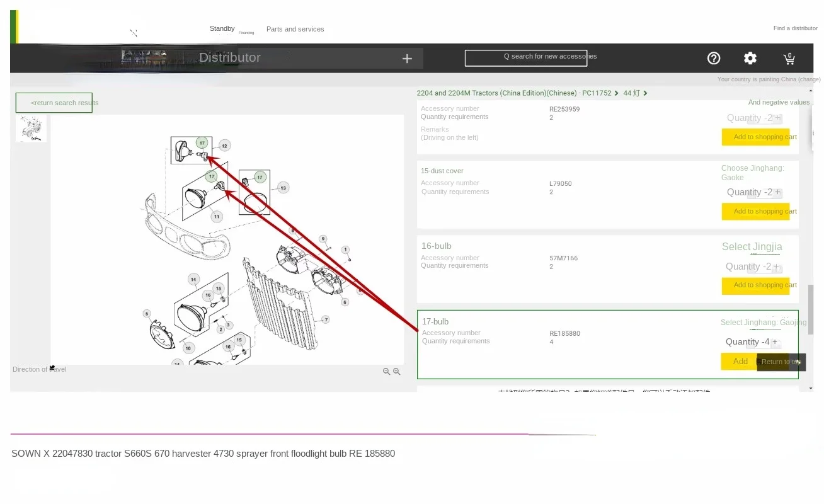The height and width of the screenshot is (504, 824).
Task: Increase quantity for 17-bulb
Action: click(775, 343)
